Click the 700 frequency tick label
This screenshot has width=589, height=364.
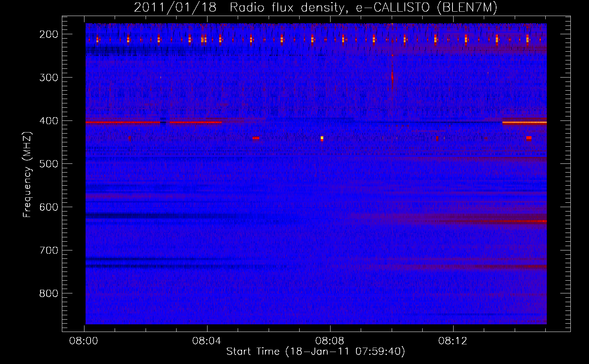point(48,250)
